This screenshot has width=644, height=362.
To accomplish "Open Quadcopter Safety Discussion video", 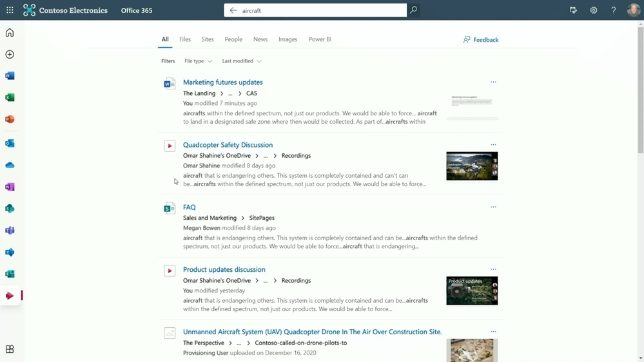I will pos(228,145).
